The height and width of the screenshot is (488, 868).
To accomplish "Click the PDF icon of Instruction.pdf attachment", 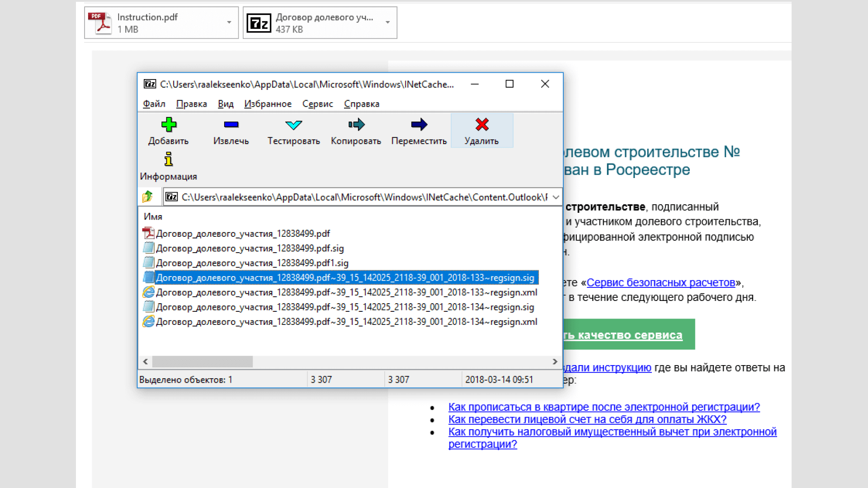I will 100,23.
